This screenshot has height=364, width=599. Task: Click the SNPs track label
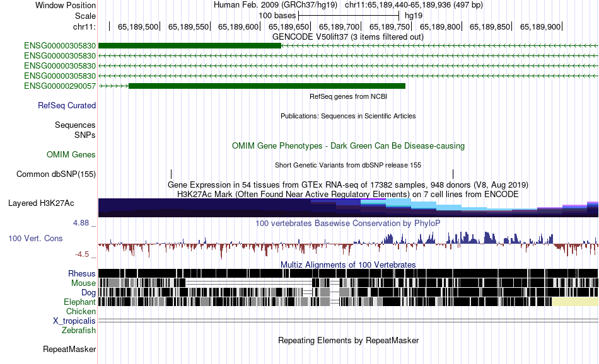pyautogui.click(x=85, y=135)
